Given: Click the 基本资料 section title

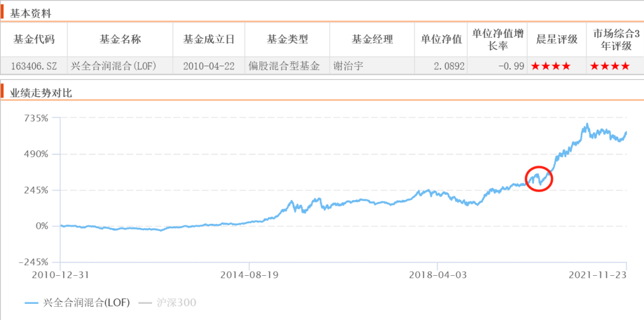Looking at the screenshot, I should click(30, 14).
